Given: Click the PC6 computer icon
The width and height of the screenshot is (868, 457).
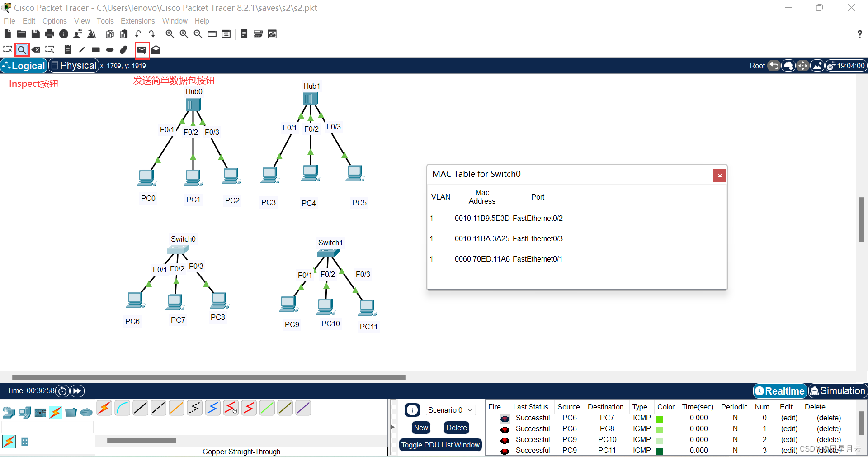Looking at the screenshot, I should point(135,300).
